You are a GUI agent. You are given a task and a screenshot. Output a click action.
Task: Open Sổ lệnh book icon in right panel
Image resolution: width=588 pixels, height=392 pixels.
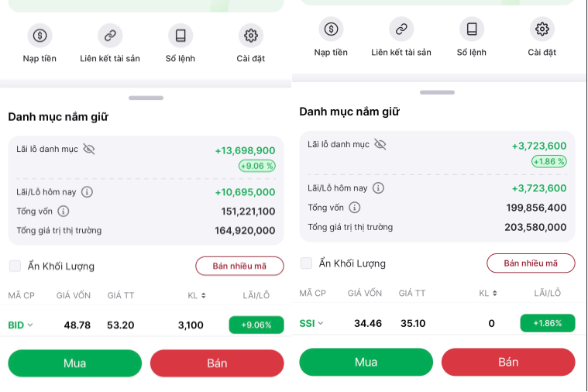pos(471,29)
